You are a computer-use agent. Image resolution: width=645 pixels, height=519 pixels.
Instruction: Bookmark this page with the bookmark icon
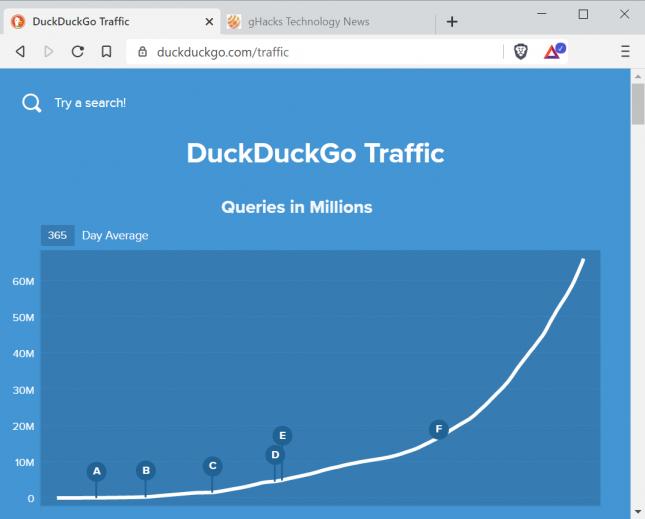point(107,51)
